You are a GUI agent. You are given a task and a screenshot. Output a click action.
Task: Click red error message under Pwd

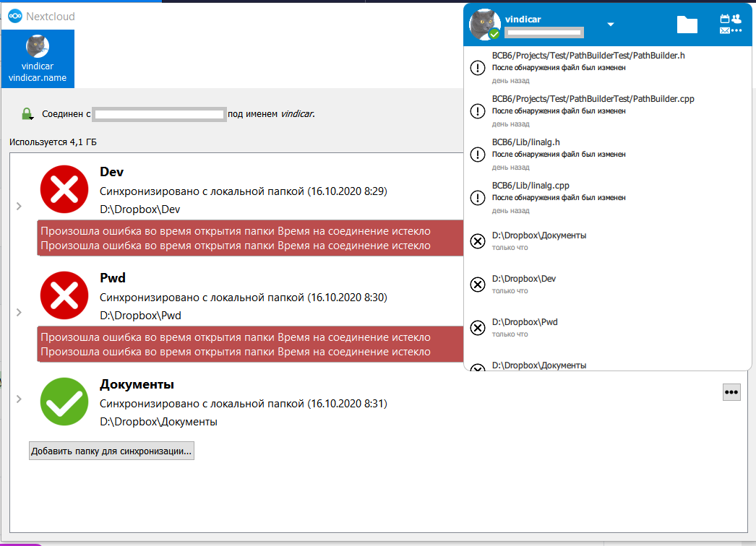coord(250,344)
